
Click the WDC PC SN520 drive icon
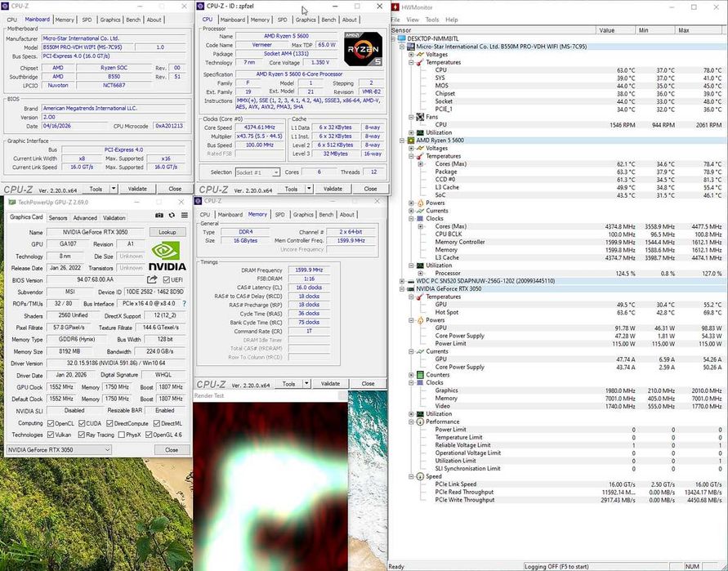(411, 281)
